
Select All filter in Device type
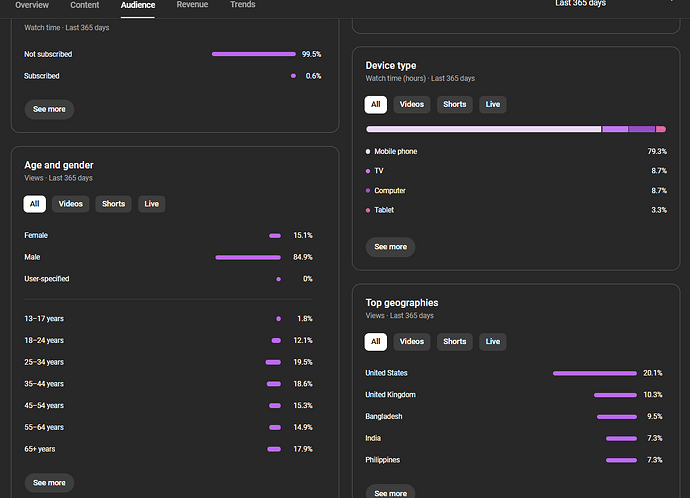click(x=375, y=105)
